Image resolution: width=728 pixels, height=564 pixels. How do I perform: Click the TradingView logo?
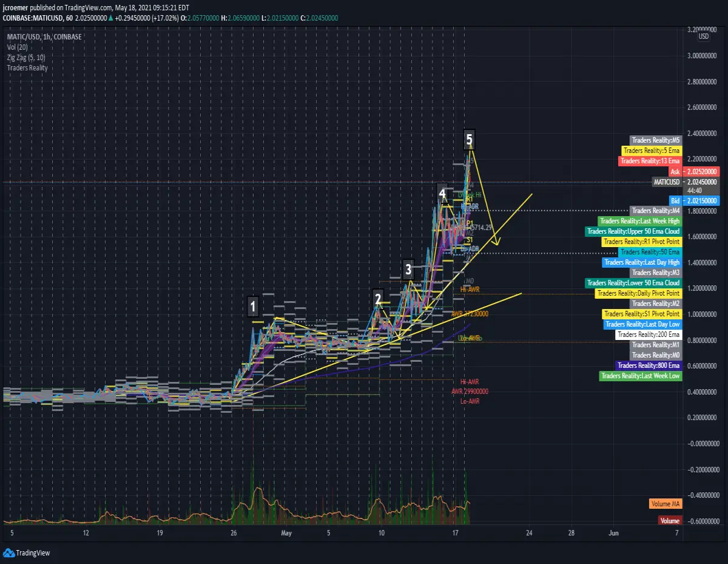(x=27, y=552)
